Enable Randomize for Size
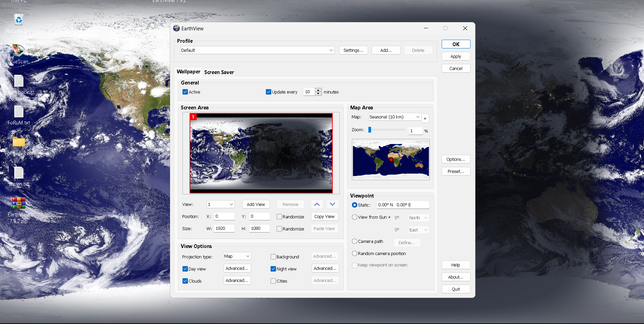 tap(279, 229)
